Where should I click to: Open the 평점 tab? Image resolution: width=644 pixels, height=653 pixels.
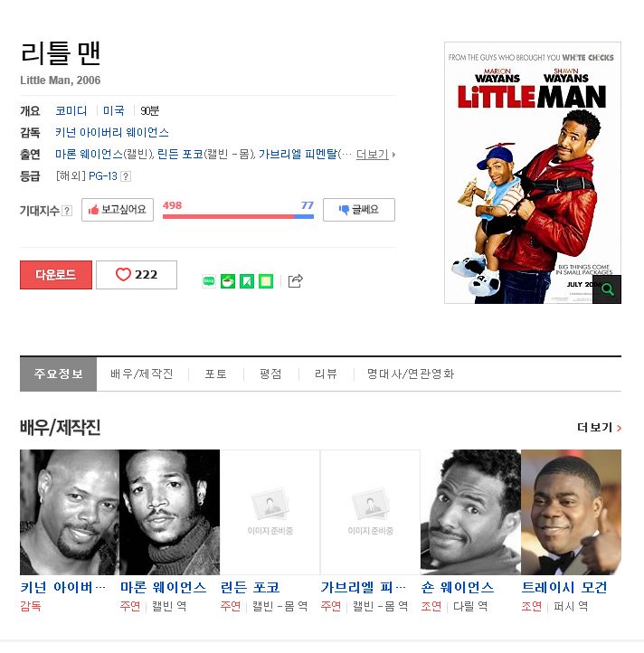coord(270,374)
